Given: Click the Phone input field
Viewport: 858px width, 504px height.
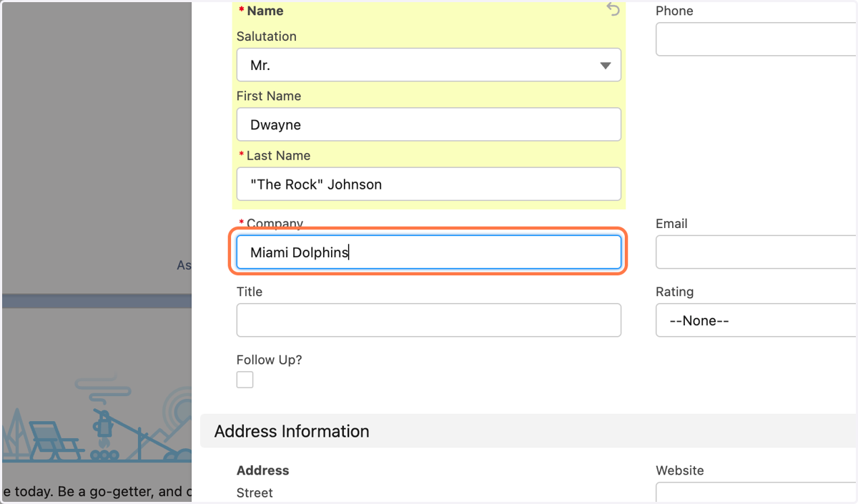Looking at the screenshot, I should 756,39.
